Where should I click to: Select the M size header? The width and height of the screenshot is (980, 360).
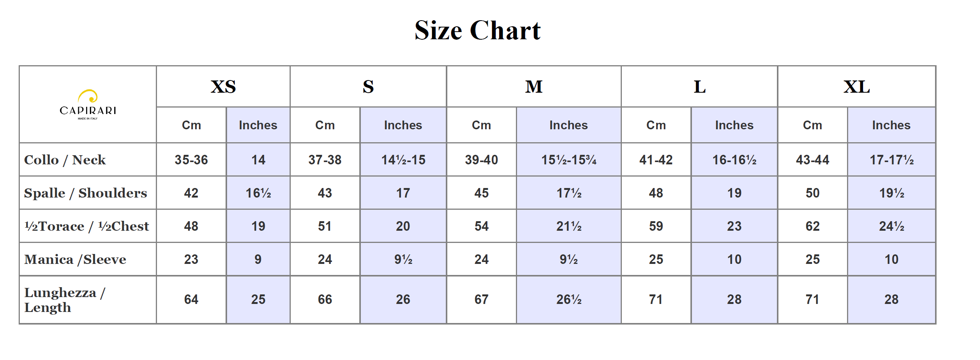click(534, 87)
